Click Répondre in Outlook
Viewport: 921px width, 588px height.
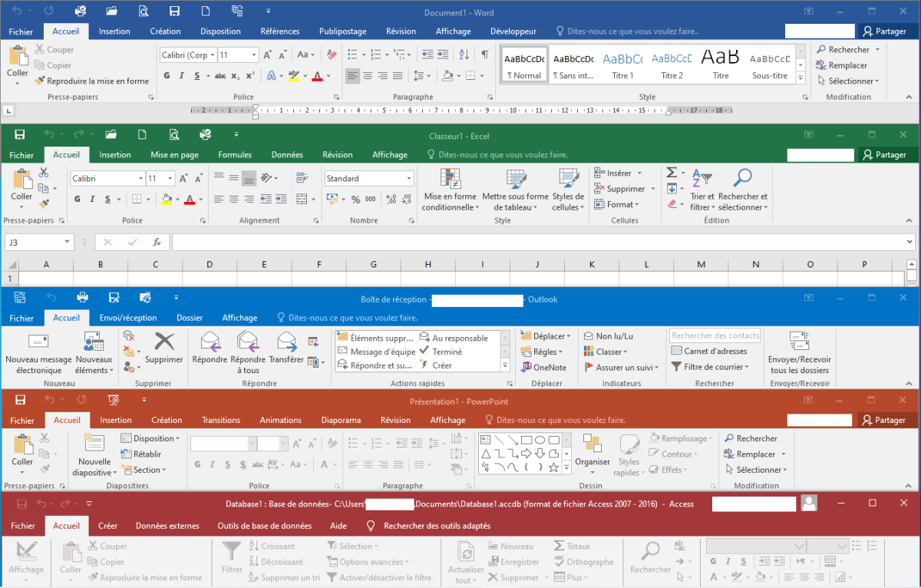click(210, 348)
